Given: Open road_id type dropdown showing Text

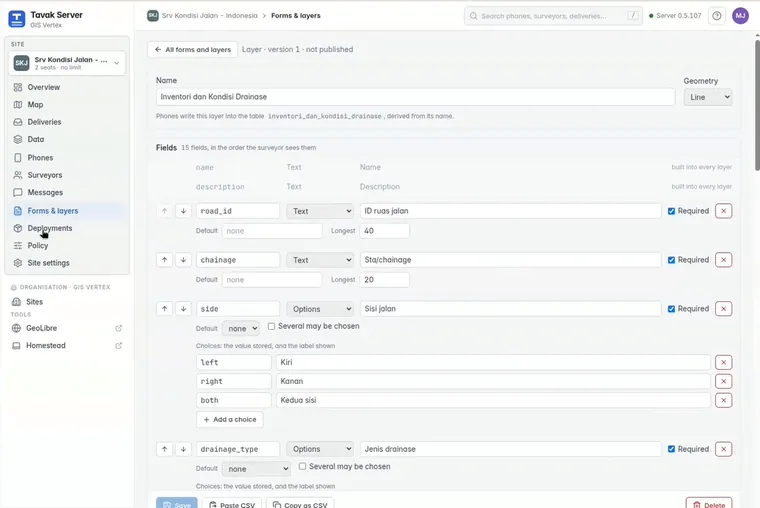Looking at the screenshot, I should pyautogui.click(x=320, y=211).
